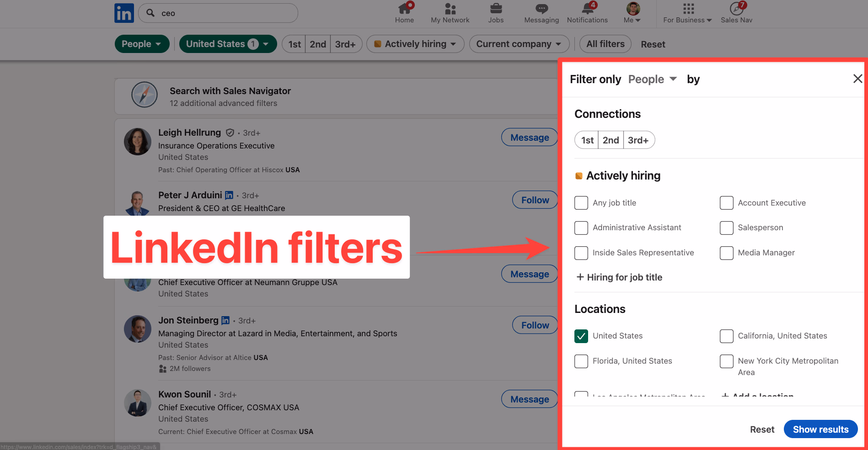Check Media Manager
Screen dimensions: 868x450
coord(727,253)
